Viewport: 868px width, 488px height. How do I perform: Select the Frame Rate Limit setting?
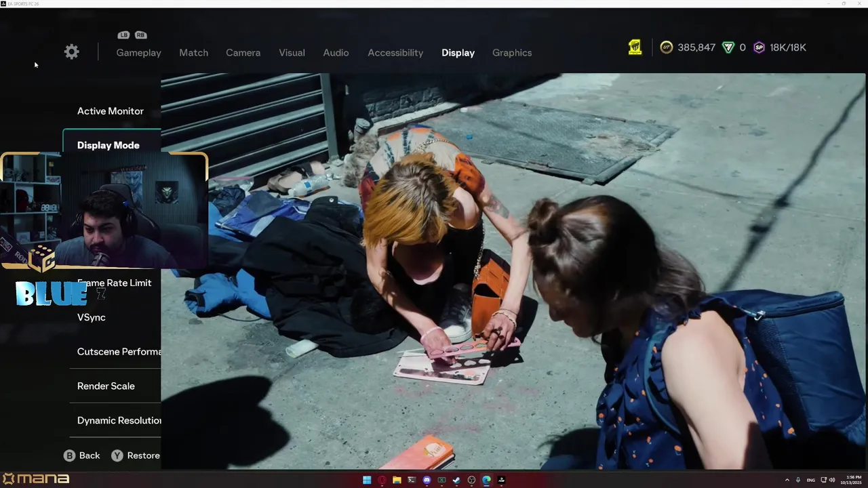[x=115, y=283]
